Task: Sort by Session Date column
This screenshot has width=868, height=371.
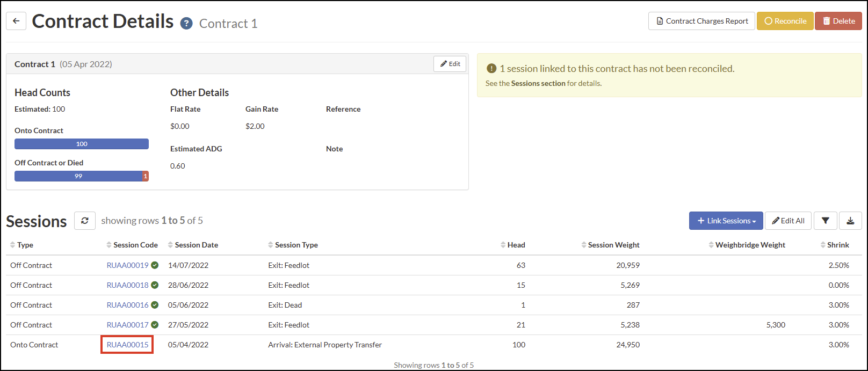Action: tap(193, 245)
